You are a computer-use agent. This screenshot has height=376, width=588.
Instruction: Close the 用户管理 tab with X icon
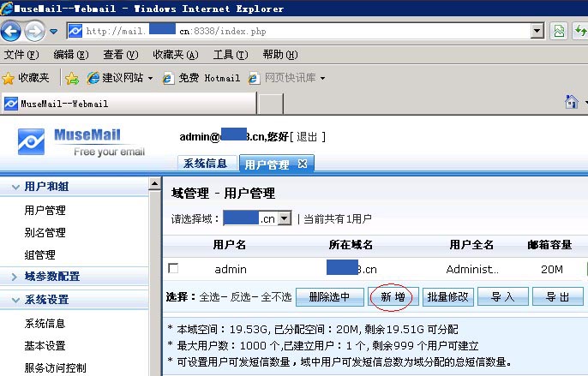[x=303, y=164]
